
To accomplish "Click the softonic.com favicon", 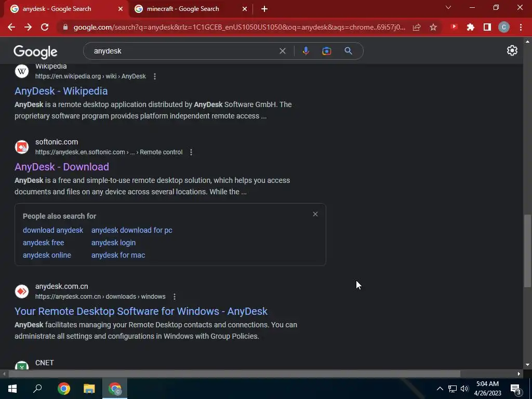I will [22, 147].
